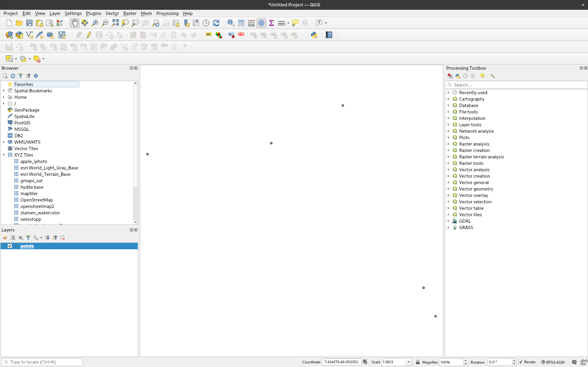The height and width of the screenshot is (367, 588).
Task: Open the Scale dropdown list
Action: pos(409,362)
